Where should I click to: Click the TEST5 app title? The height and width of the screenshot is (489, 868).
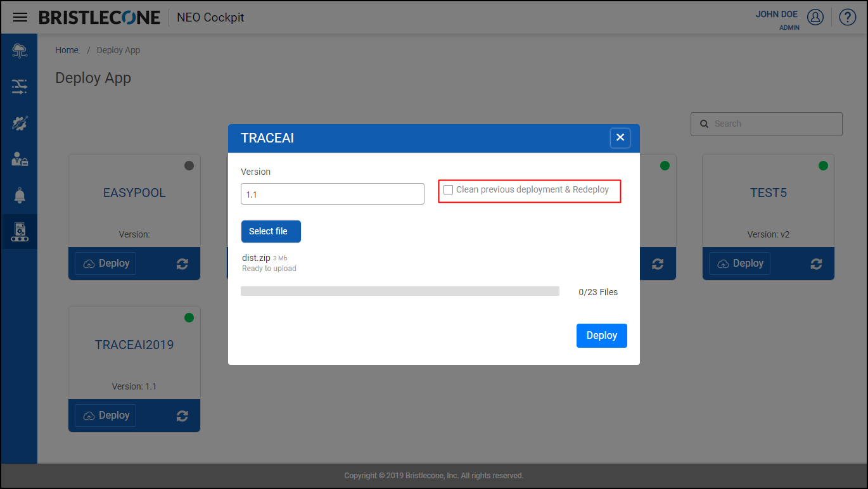(769, 193)
